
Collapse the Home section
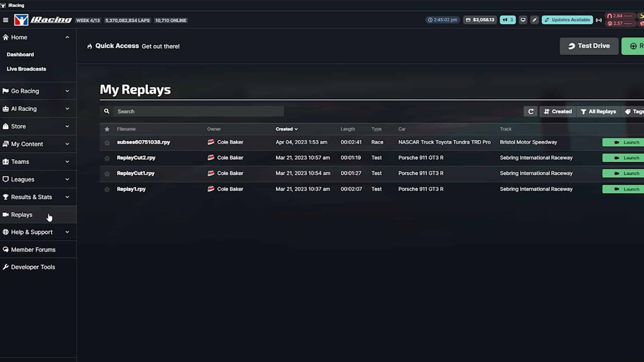67,37
